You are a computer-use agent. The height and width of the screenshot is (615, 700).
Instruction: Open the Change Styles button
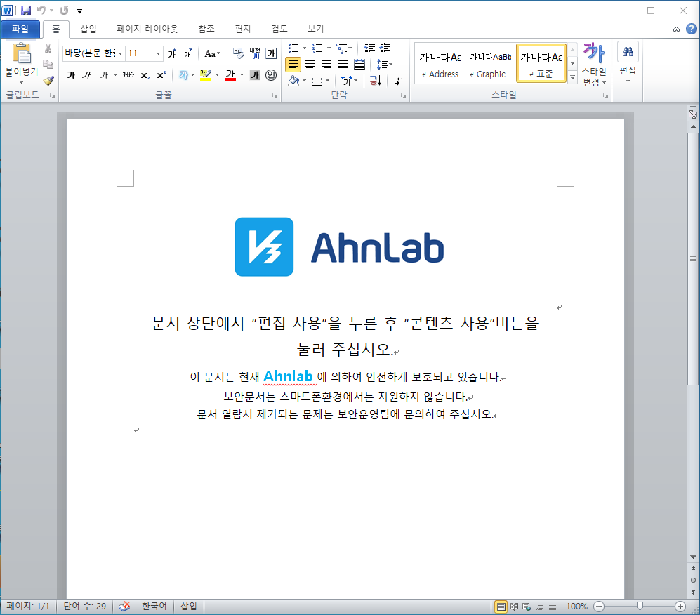[x=594, y=65]
